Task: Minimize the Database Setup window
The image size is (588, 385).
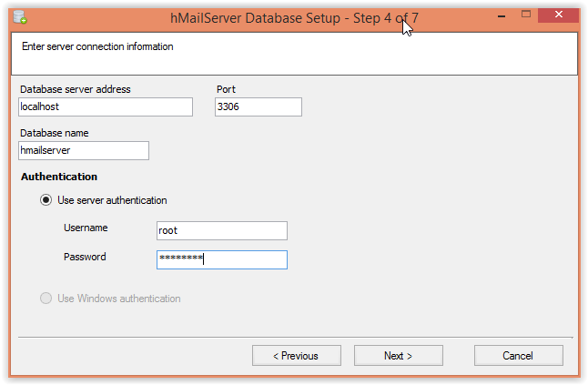Action: coord(502,15)
